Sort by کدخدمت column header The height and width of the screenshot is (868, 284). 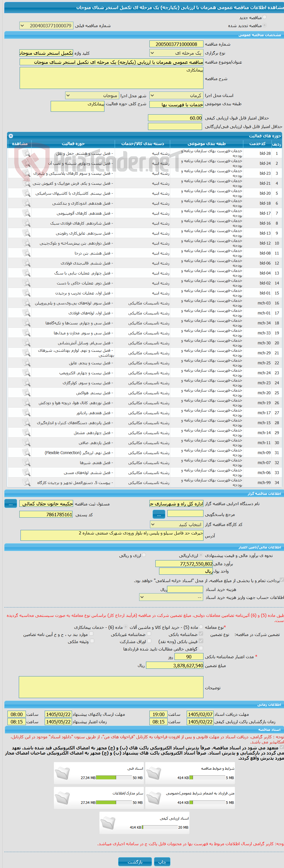[257, 144]
